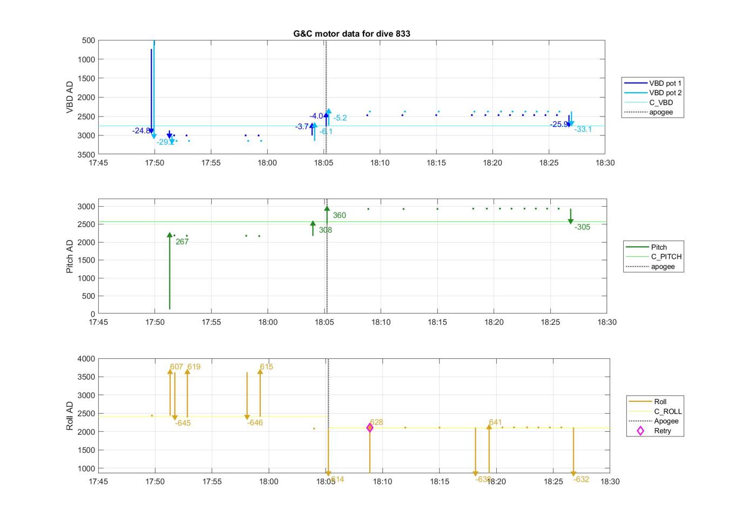Click the '628' value label in Roll plot

(376, 422)
